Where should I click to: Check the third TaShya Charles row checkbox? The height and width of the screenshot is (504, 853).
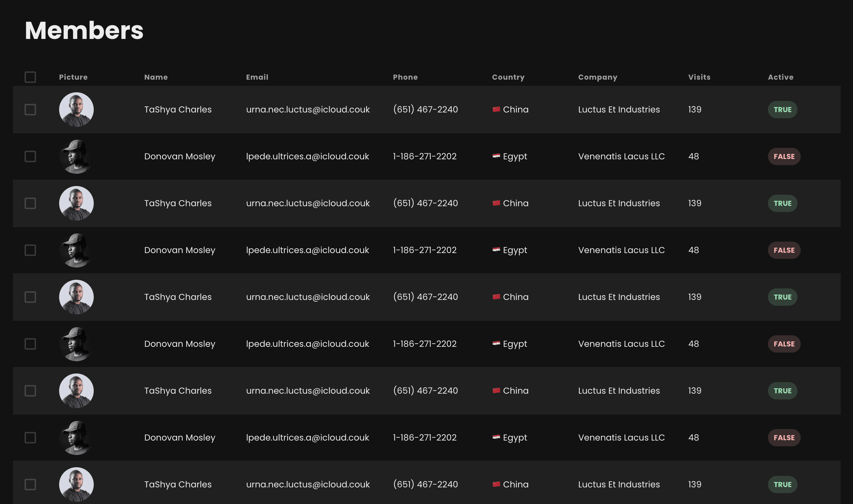coord(30,297)
